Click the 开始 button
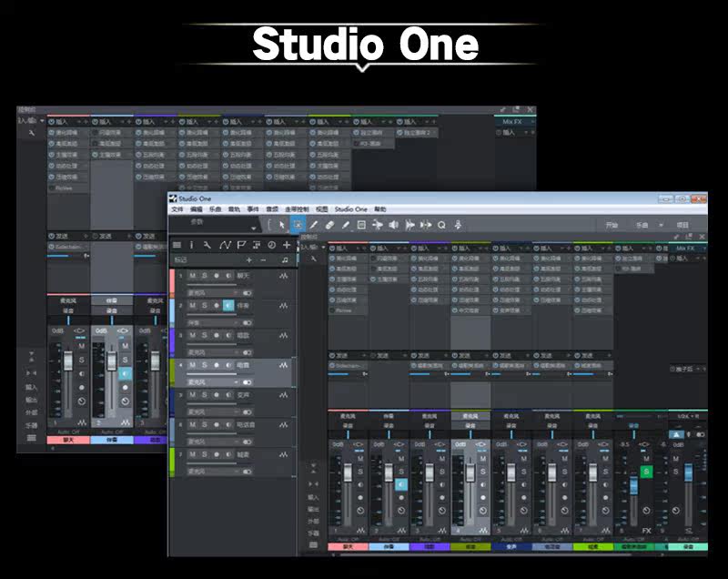Viewport: 728px width, 579px height. pyautogui.click(x=612, y=225)
